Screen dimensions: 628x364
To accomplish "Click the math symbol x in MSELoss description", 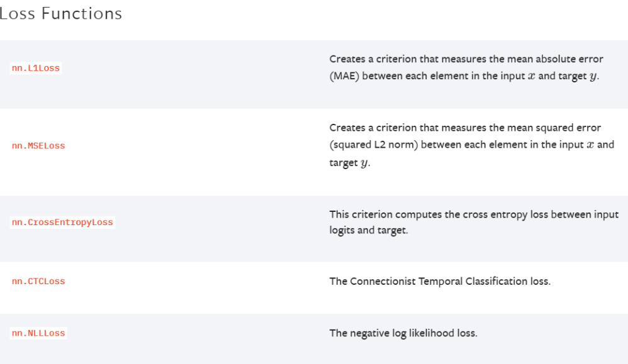I will point(590,145).
